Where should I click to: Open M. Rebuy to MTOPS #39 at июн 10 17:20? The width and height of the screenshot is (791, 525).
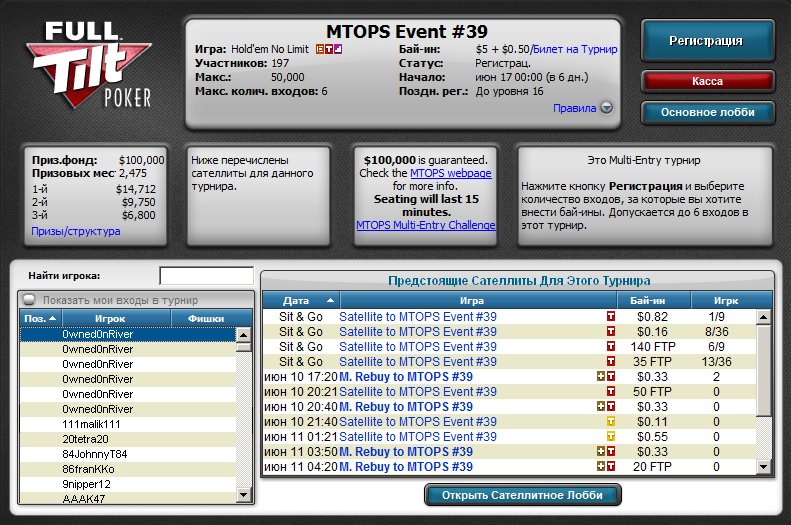(x=406, y=377)
